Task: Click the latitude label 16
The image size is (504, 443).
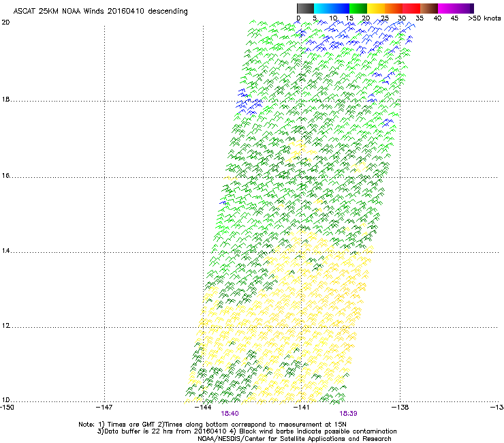Action: tap(5, 176)
